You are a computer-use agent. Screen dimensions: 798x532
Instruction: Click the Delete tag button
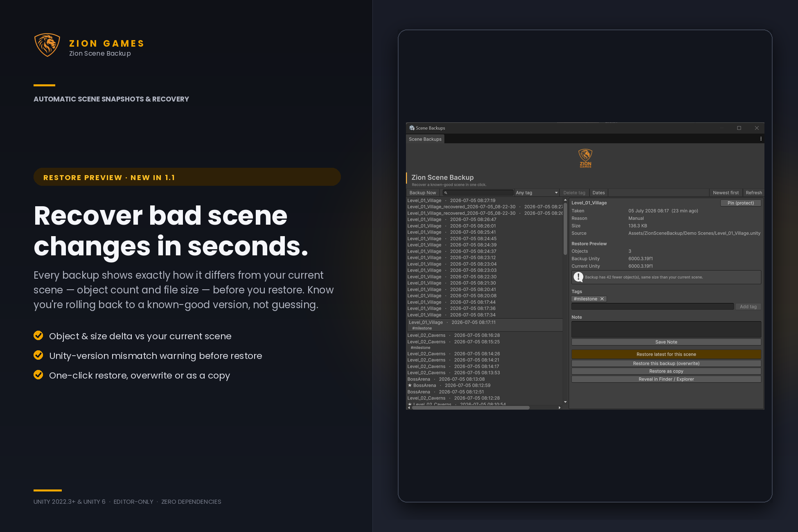(574, 193)
